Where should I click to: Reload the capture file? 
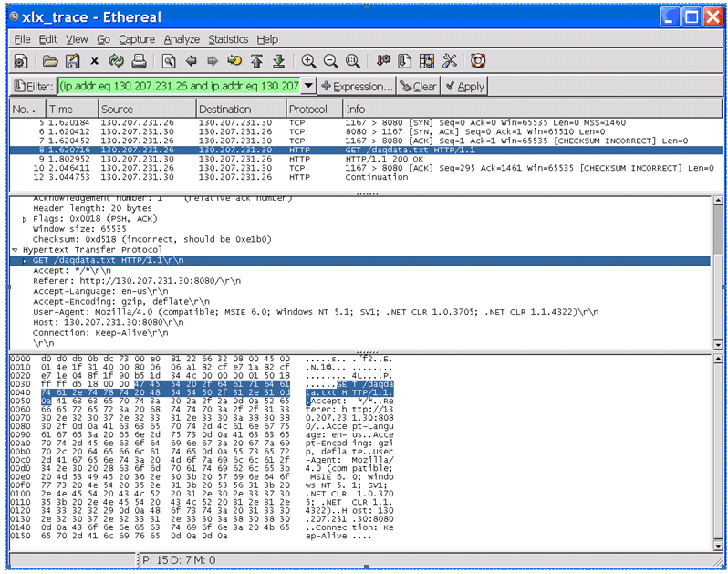(x=116, y=61)
